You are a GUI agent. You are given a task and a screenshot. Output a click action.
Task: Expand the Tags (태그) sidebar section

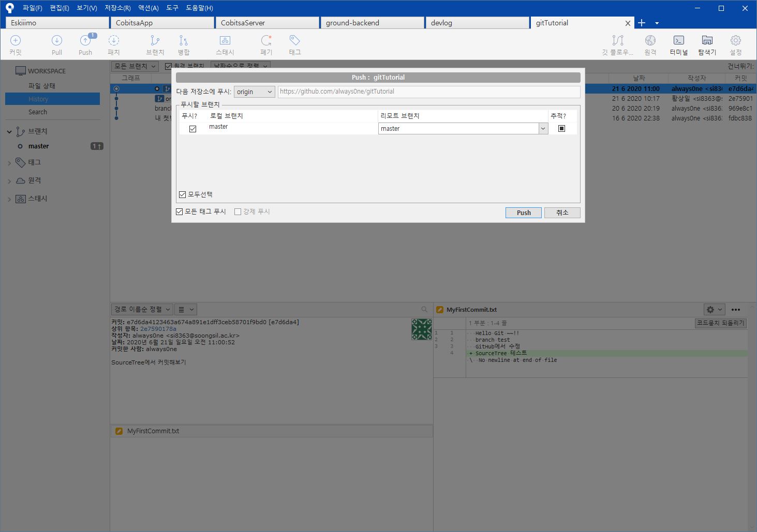click(x=9, y=163)
